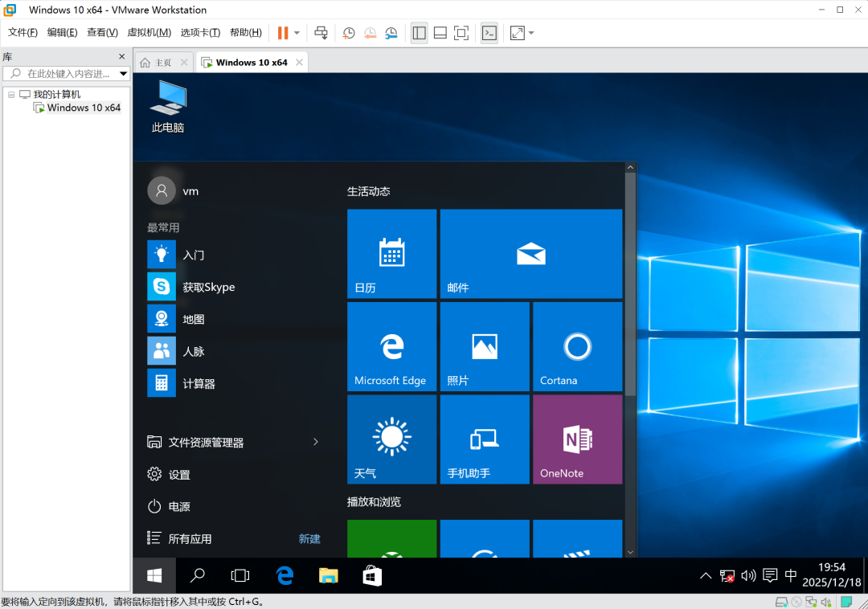Enter full screen mode in VMware
Viewport: 868px width, 609px height.
click(x=461, y=33)
